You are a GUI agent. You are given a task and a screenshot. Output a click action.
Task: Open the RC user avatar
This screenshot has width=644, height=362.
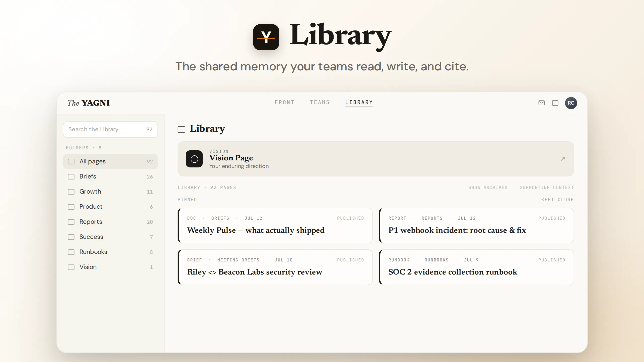click(571, 103)
